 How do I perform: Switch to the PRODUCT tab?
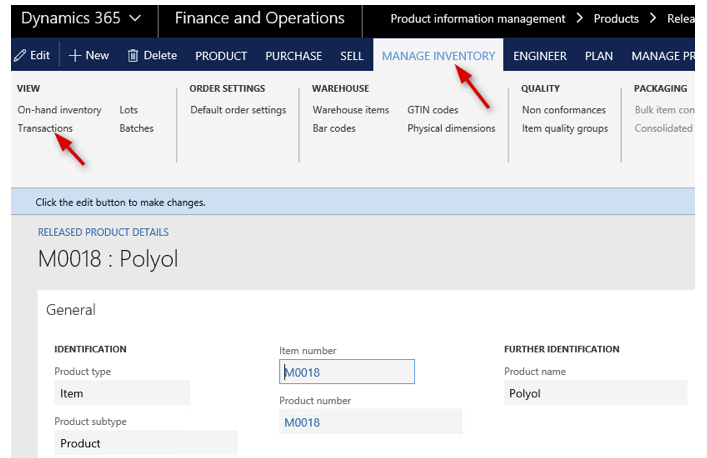(221, 56)
